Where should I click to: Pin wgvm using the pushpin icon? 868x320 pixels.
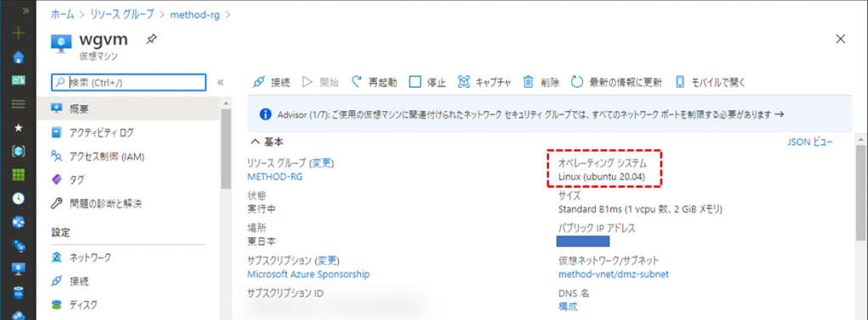click(x=150, y=39)
